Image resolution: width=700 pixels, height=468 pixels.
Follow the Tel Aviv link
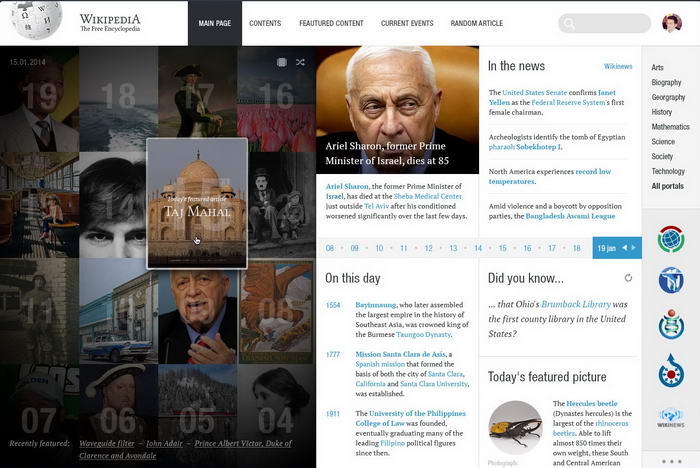[x=376, y=206]
